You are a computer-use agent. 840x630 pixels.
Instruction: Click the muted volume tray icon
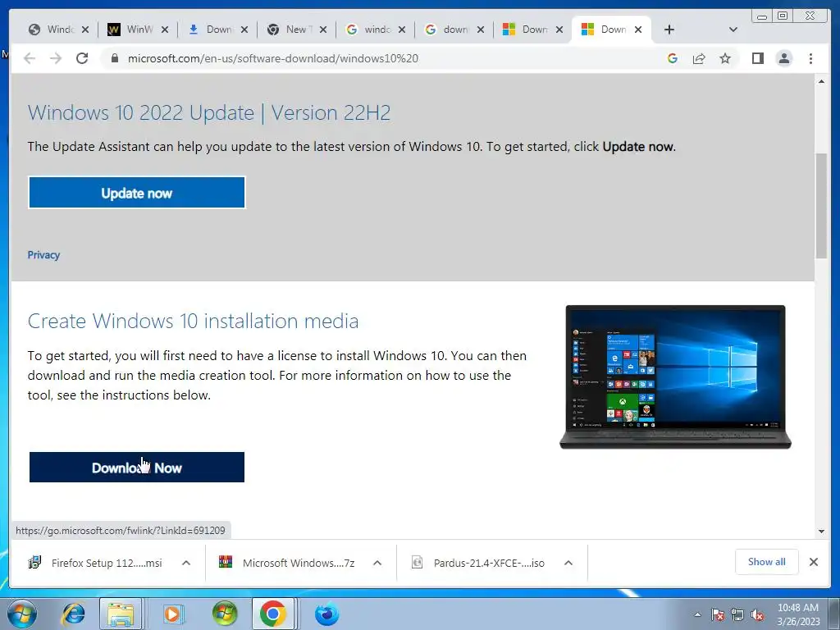[757, 614]
